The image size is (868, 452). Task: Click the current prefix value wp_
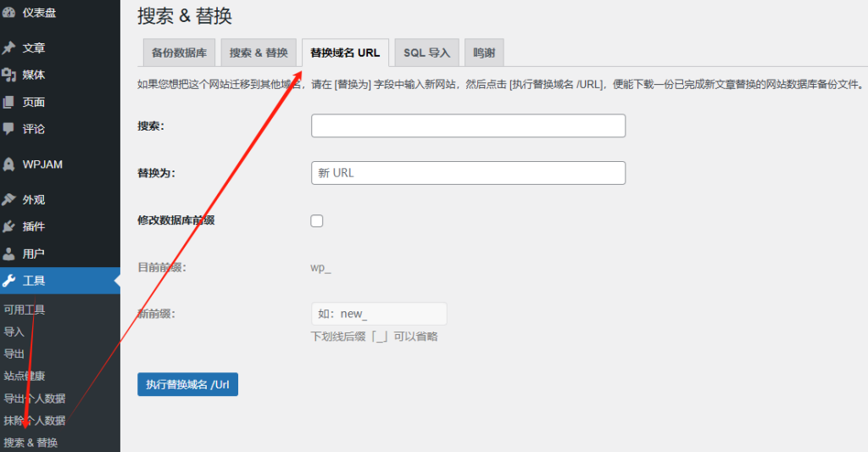click(x=320, y=267)
